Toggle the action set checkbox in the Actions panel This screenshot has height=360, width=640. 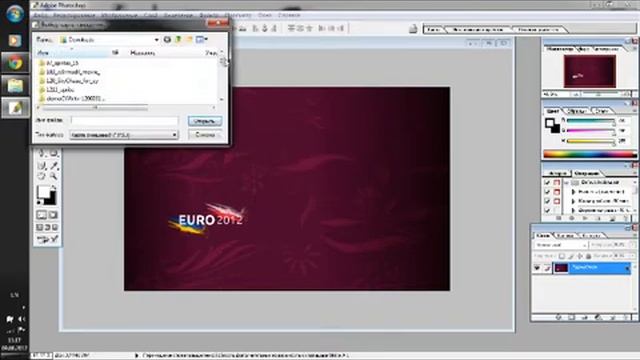point(547,182)
